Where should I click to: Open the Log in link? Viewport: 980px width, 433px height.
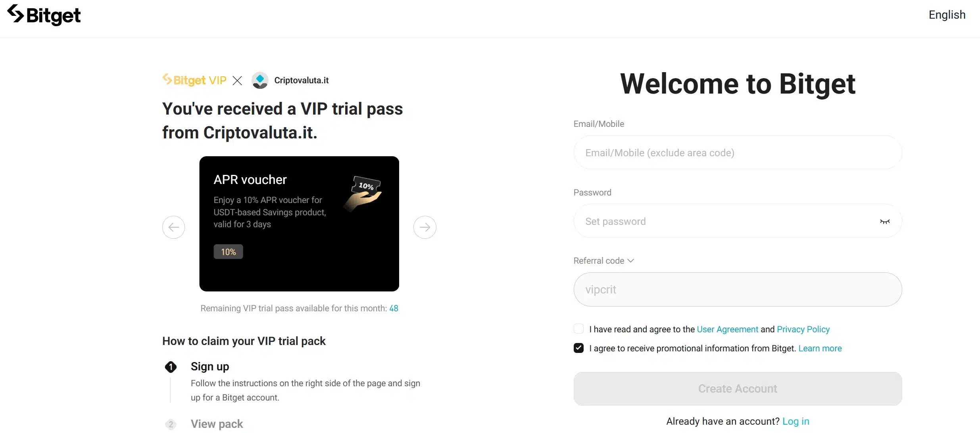[796, 421]
